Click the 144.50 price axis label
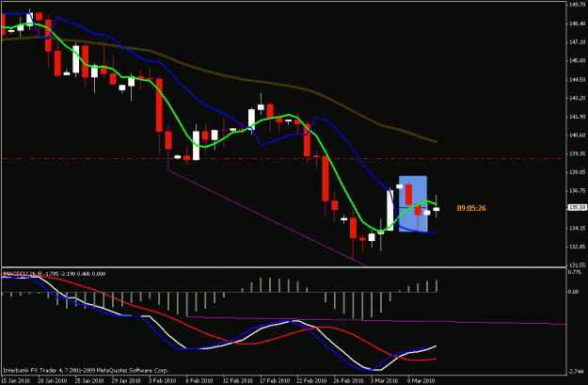Image resolution: width=588 pixels, height=385 pixels. pyautogui.click(x=577, y=80)
